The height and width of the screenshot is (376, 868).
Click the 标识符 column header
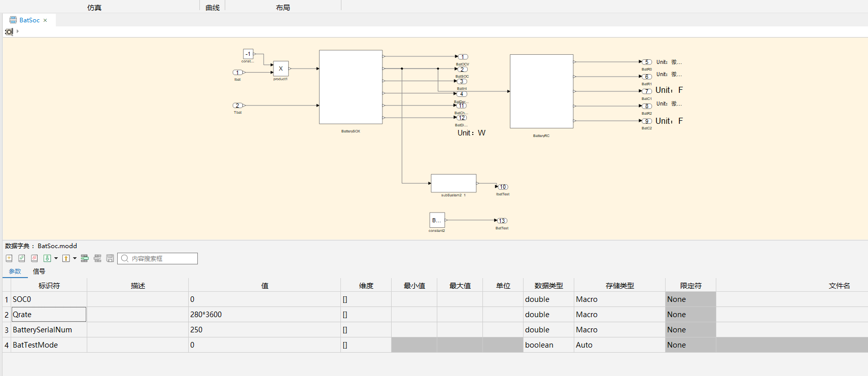pos(49,286)
